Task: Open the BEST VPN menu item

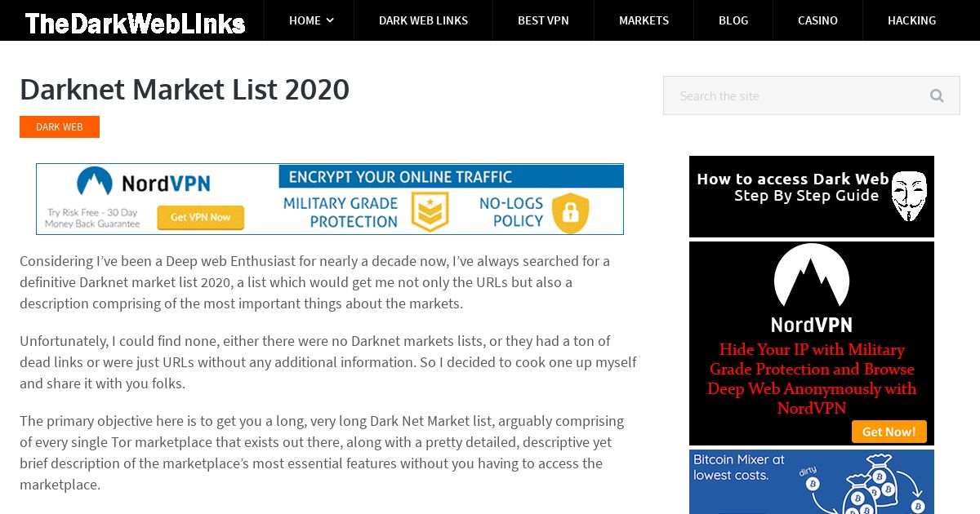Action: click(543, 20)
